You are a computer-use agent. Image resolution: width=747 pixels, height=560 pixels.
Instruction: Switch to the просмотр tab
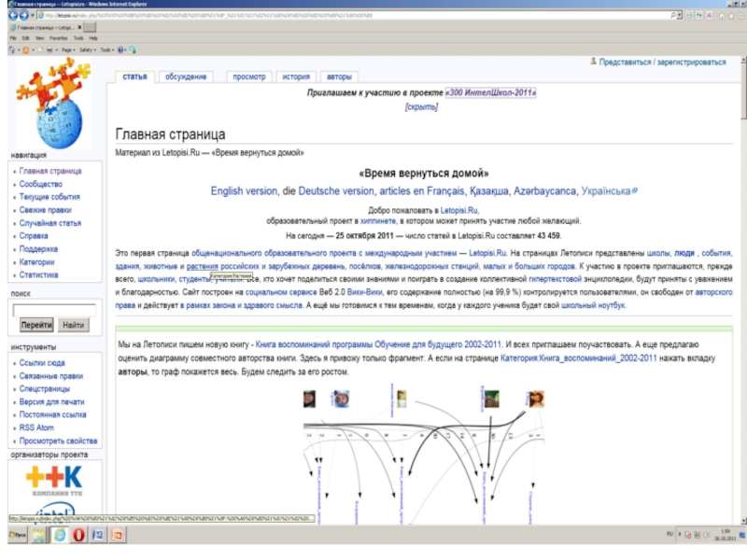(248, 77)
